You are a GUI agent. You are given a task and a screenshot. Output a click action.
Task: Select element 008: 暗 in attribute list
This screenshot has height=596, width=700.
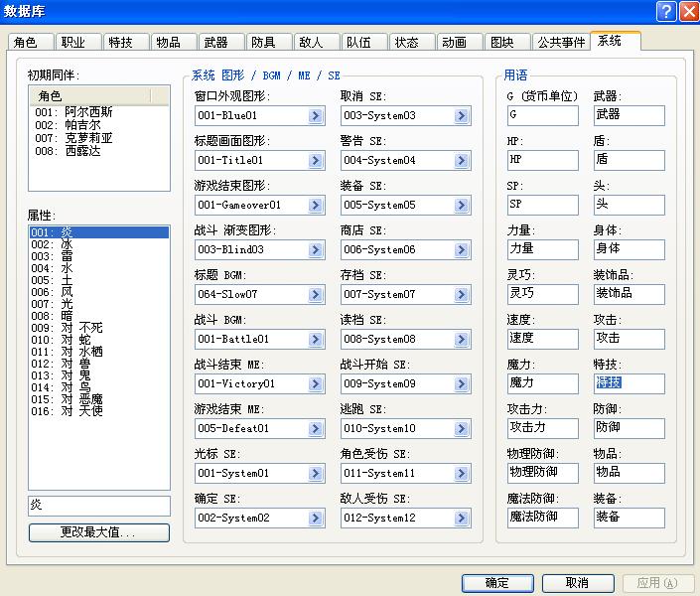pyautogui.click(x=99, y=316)
